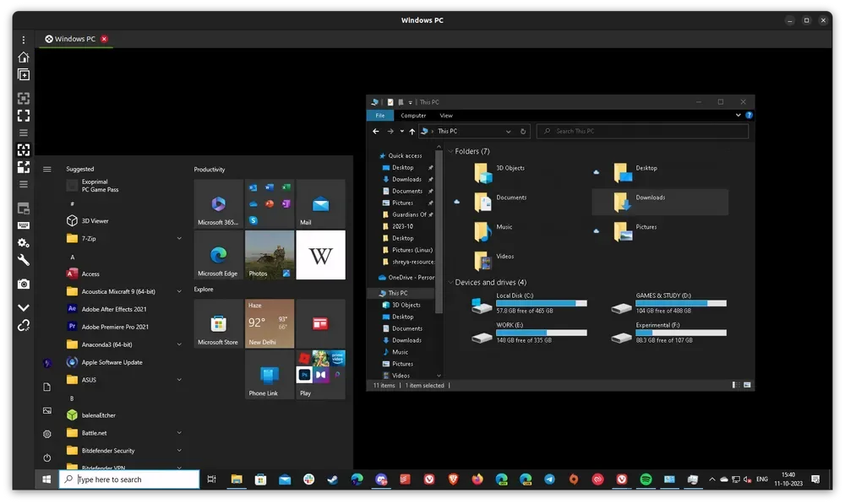
Task: Toggle Remmina fullscreen mode icon
Action: coord(23,116)
